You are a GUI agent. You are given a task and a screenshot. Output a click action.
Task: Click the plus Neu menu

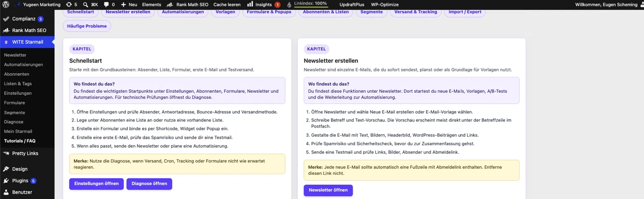tap(129, 5)
